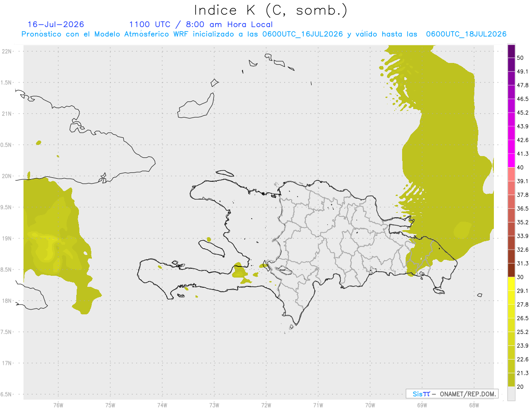
Task: Click the colorbar value '23.9'
Action: pyautogui.click(x=523, y=346)
